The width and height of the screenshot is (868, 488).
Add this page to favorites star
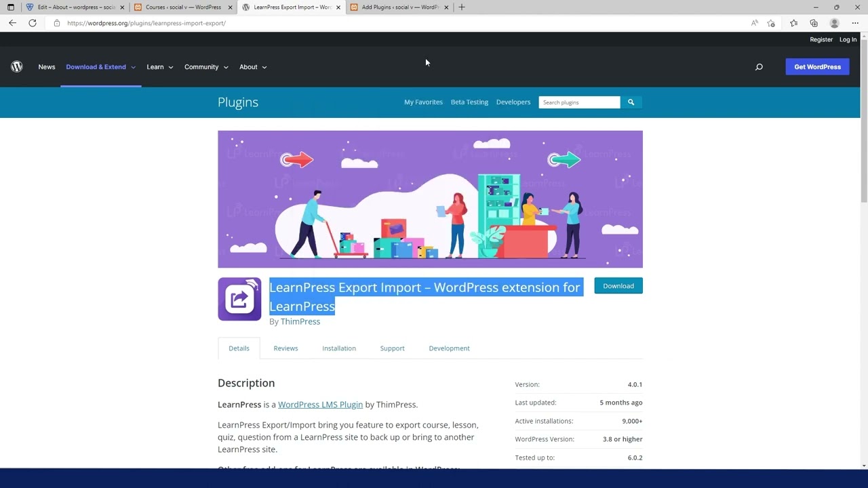[771, 23]
